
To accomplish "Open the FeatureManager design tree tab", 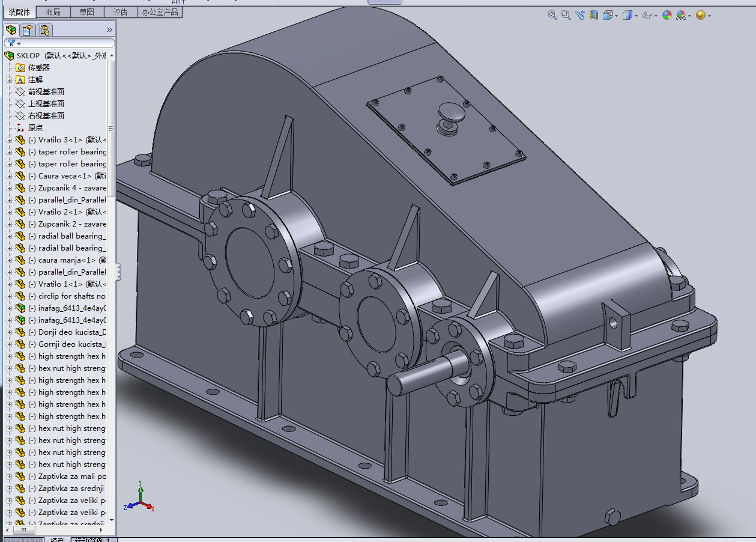I will (x=11, y=29).
